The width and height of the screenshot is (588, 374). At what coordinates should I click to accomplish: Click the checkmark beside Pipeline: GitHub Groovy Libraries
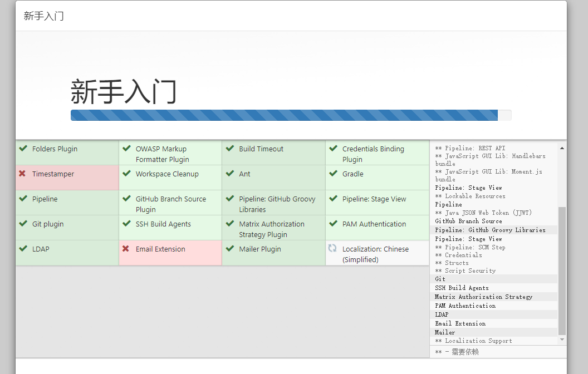230,199
